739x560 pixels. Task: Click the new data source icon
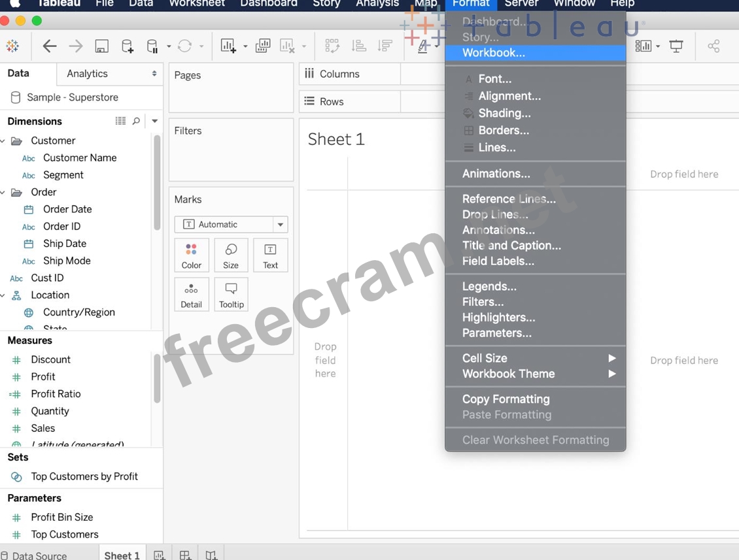tap(128, 46)
